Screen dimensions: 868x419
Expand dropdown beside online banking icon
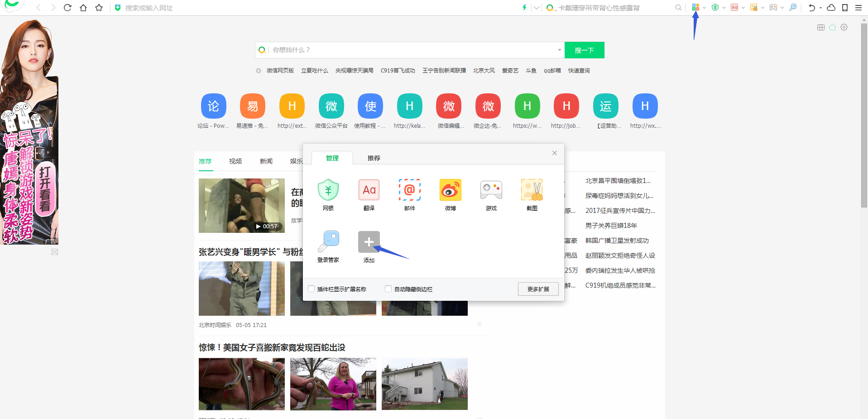(x=724, y=8)
